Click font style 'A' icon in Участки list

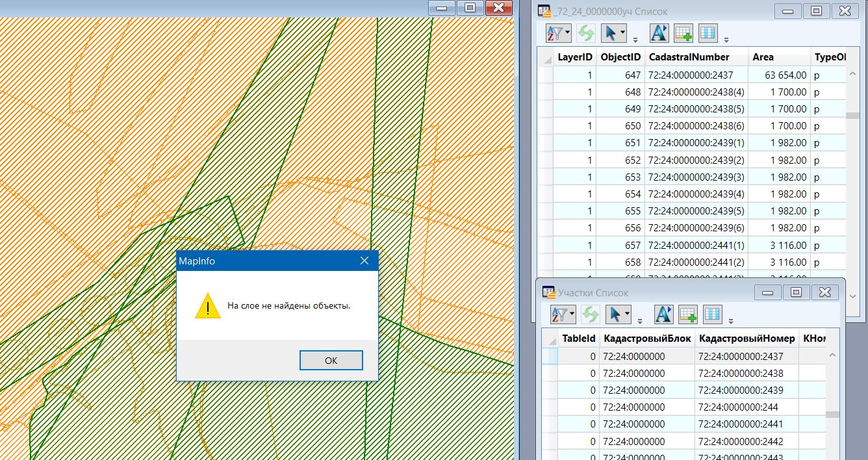point(663,314)
